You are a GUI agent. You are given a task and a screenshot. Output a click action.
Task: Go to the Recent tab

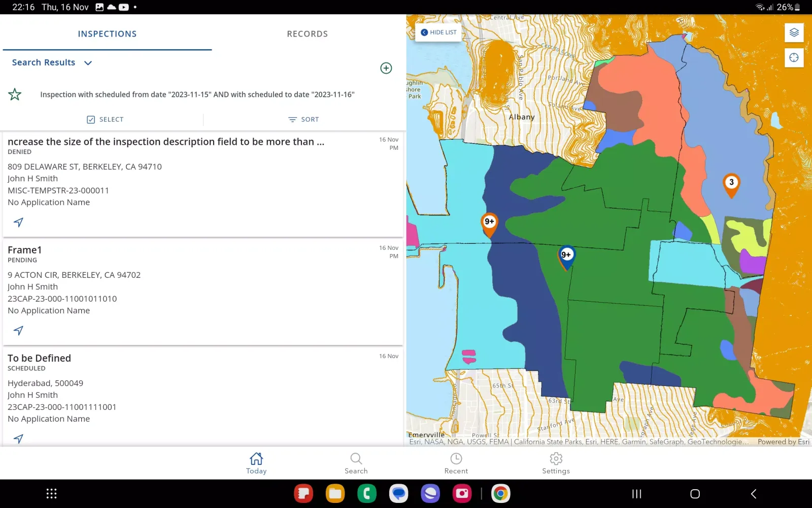(x=456, y=463)
